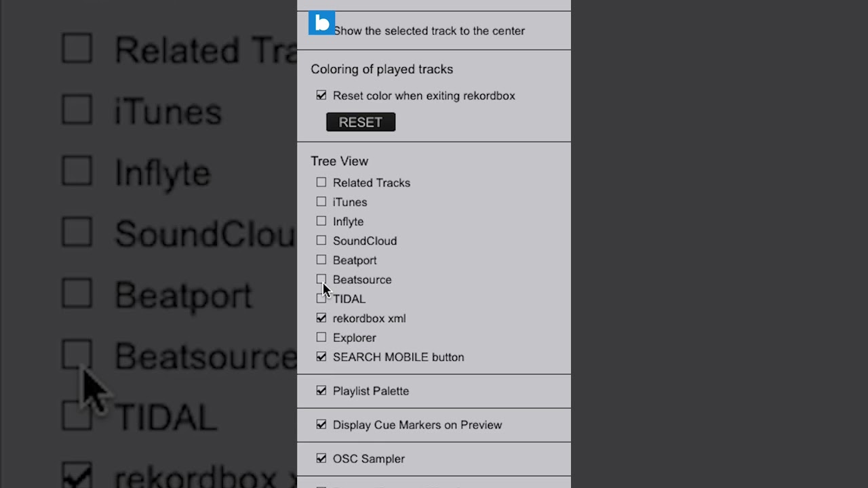Enable the Related Tracks checkbox

click(x=321, y=182)
